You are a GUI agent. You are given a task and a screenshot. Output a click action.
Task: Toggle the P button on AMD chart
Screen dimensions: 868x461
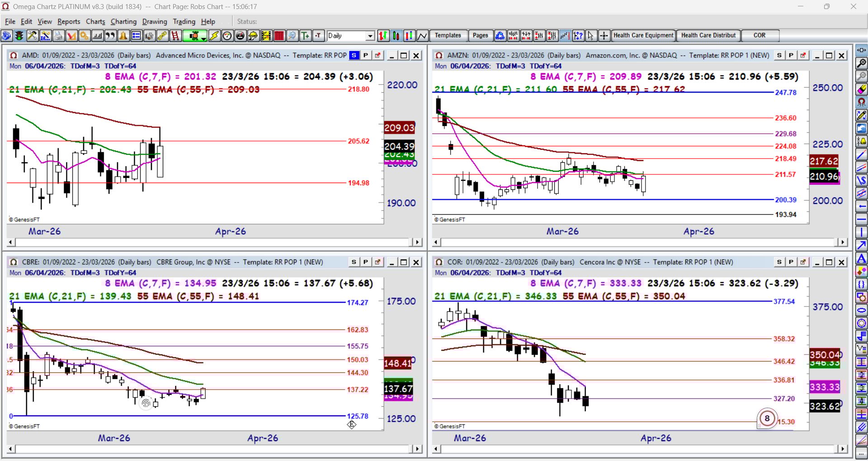(x=366, y=56)
